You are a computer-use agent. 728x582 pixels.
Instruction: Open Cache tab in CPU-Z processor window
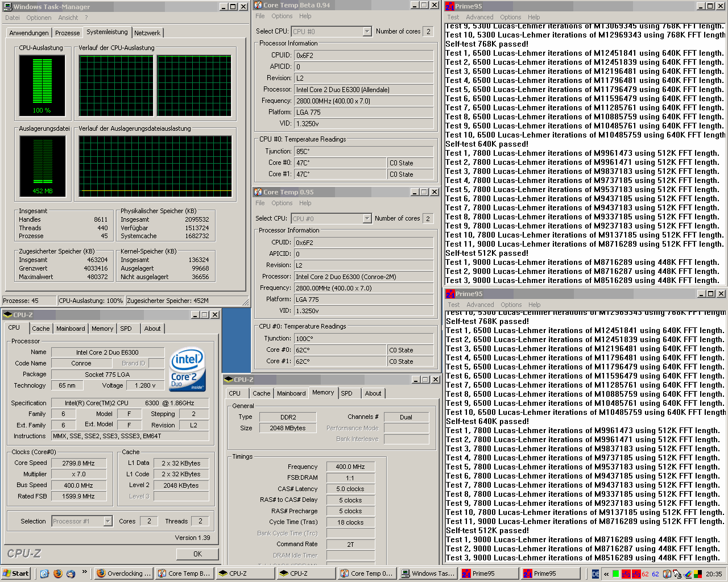point(40,329)
